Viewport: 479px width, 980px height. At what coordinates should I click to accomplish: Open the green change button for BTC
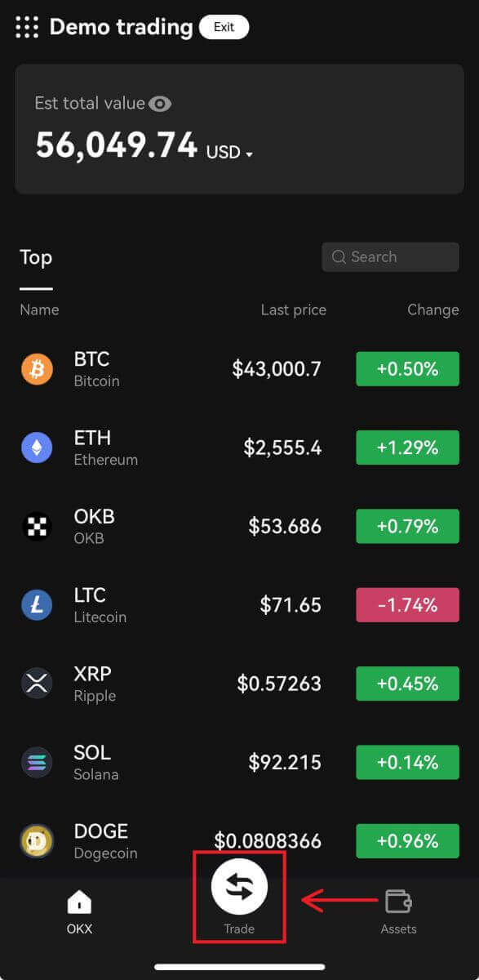[x=407, y=368]
